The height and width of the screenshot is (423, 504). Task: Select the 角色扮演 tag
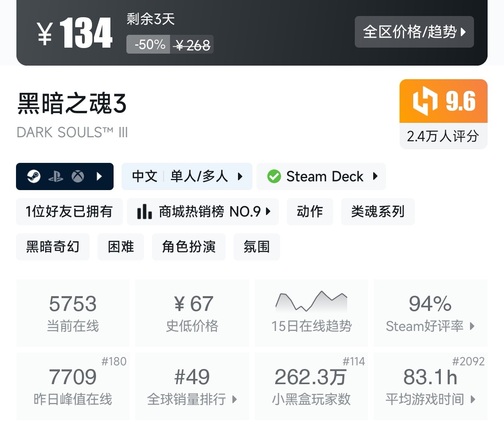[x=189, y=247]
